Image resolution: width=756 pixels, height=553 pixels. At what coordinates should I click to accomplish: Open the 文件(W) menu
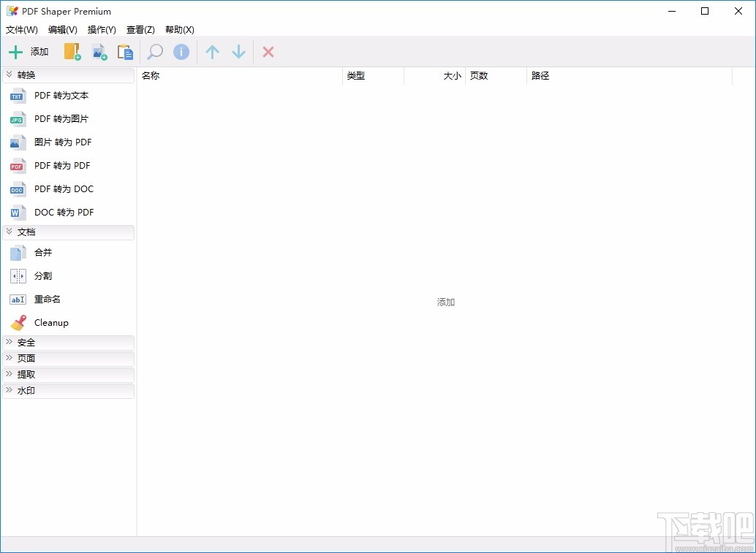click(x=21, y=29)
